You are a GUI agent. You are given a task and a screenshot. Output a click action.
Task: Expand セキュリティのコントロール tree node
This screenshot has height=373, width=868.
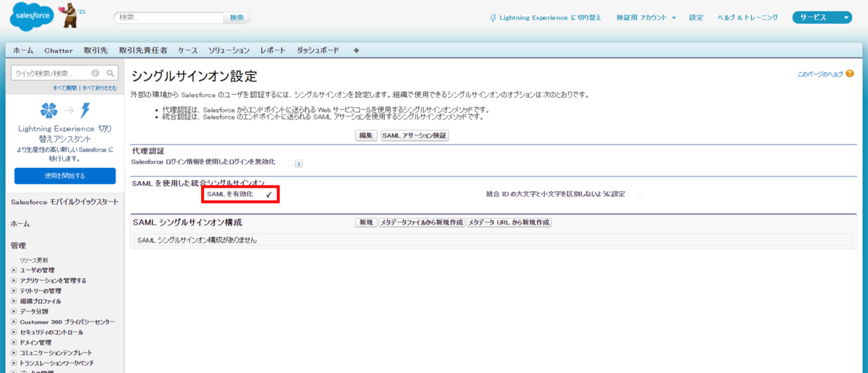(14, 332)
